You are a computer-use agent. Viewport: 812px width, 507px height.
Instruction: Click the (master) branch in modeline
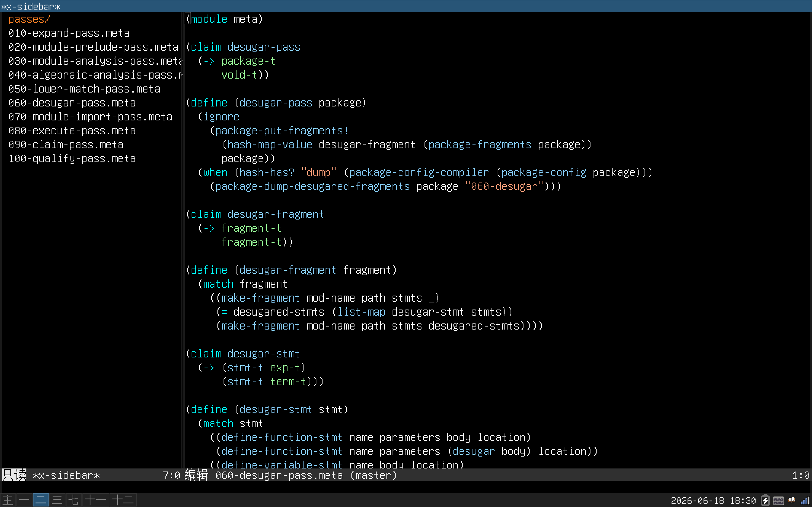[374, 475]
